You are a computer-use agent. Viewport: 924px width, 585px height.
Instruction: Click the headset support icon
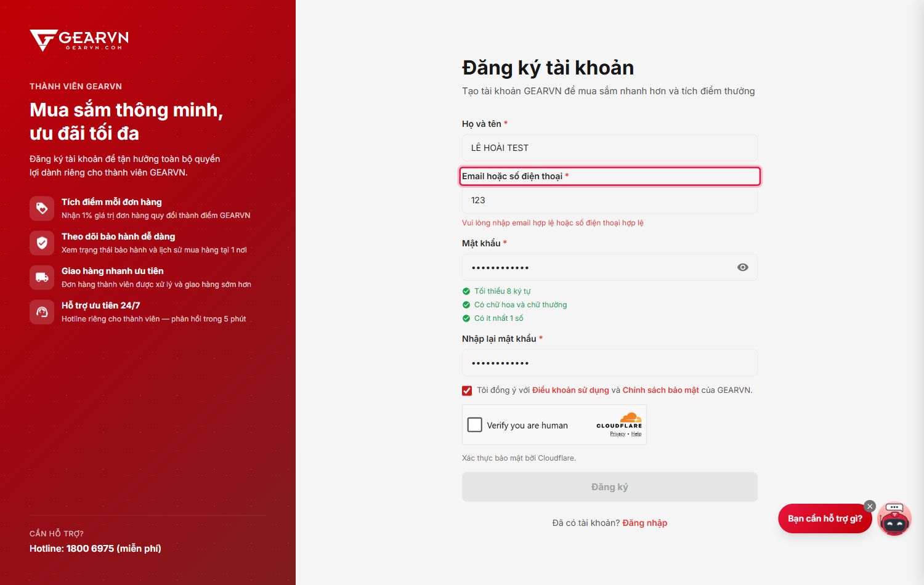coord(42,312)
